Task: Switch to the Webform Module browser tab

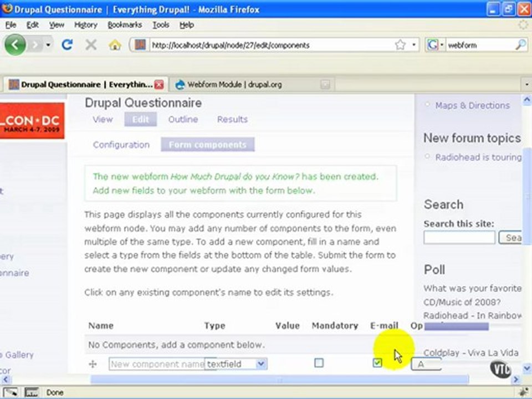Action: (x=253, y=84)
